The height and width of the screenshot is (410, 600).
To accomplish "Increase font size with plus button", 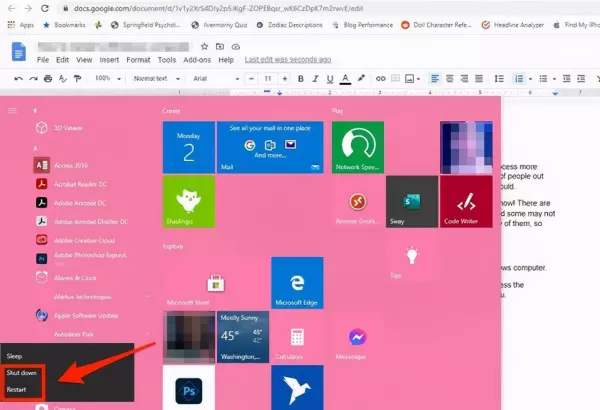I will [x=285, y=78].
